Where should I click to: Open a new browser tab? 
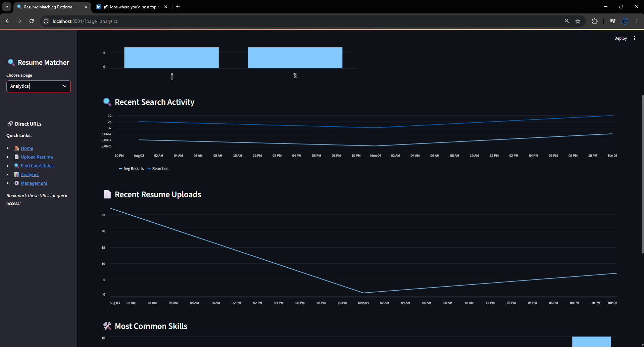tap(178, 7)
